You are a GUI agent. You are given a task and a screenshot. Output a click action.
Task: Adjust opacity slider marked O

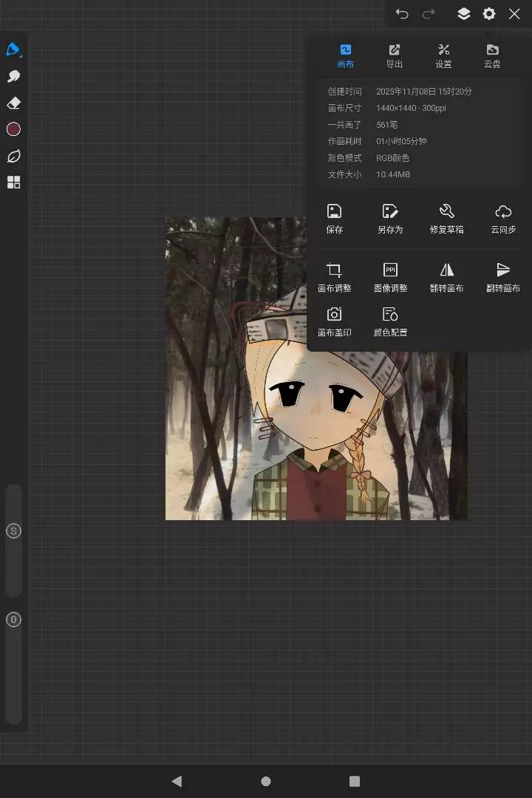click(x=13, y=619)
